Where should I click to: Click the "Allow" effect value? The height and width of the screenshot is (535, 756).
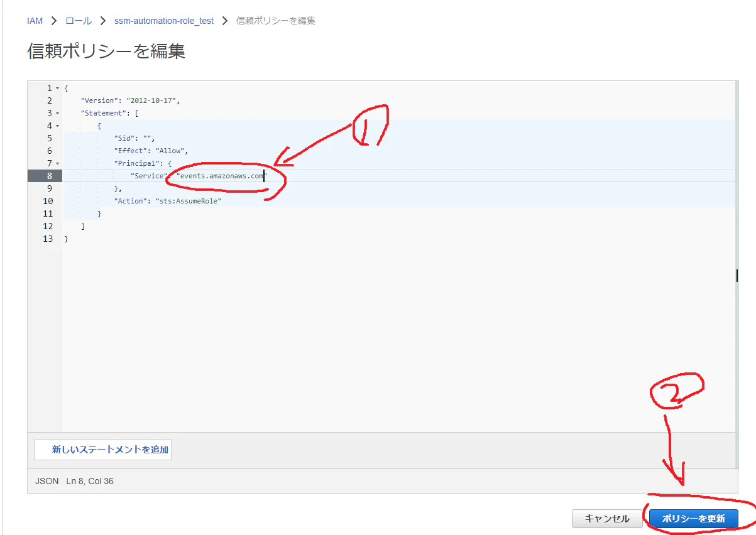(170, 151)
